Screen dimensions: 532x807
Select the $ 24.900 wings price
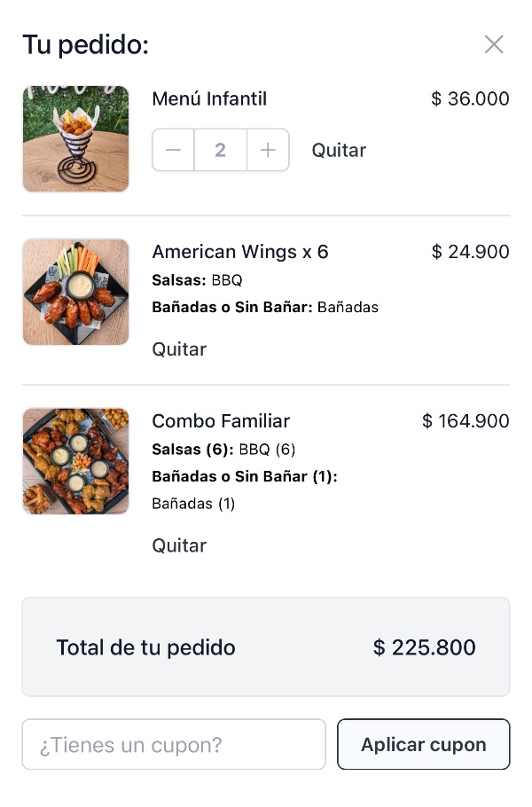(x=470, y=252)
